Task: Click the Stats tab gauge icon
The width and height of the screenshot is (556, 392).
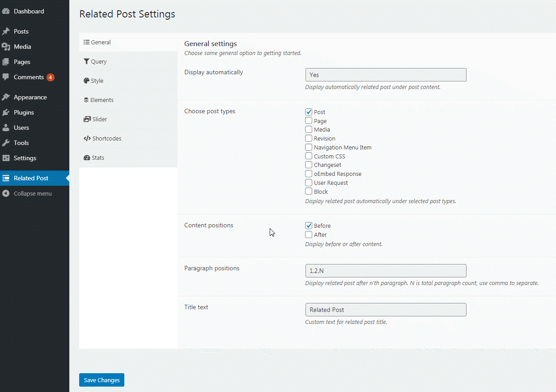Action: (87, 158)
